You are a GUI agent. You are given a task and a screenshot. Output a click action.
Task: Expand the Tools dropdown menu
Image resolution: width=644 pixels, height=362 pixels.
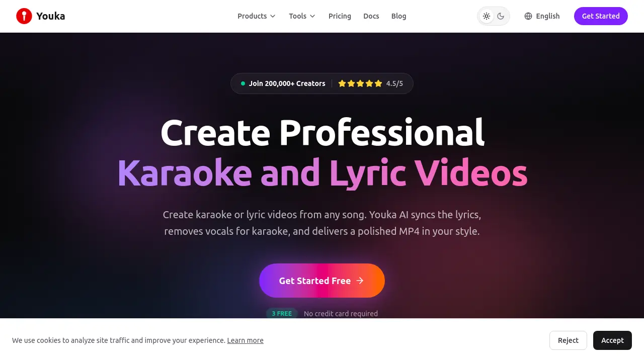(302, 16)
